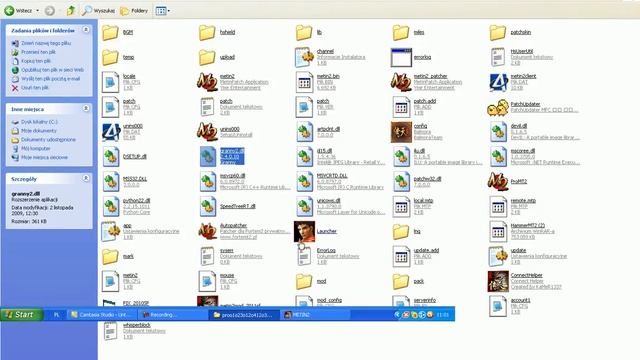
Task: Select the hshield folder icon
Action: tap(207, 32)
